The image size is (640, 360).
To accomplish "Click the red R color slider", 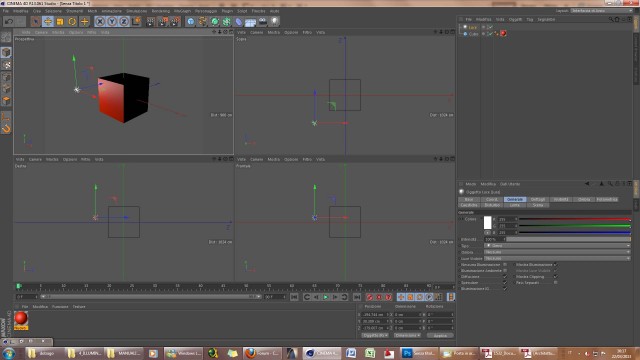I will 575,219.
